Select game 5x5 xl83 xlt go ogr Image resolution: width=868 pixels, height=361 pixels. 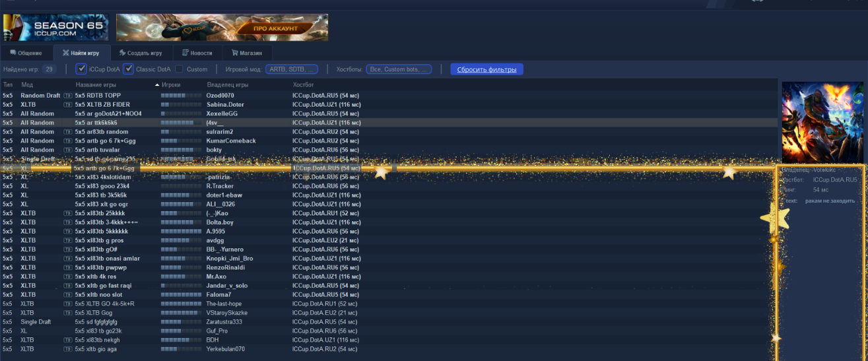[x=101, y=205]
